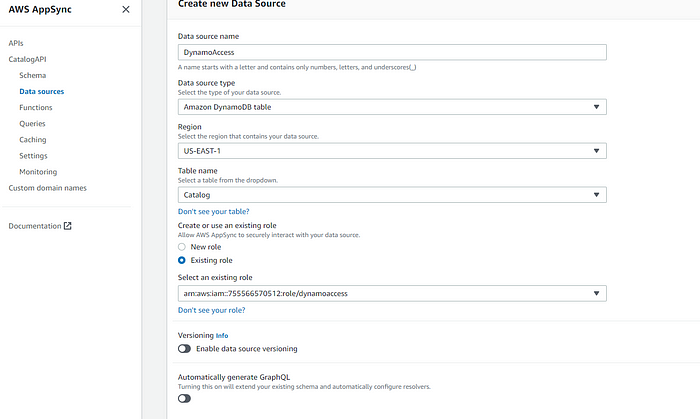Image resolution: width=700 pixels, height=419 pixels.
Task: Open the Versioning Info link
Action: pyautogui.click(x=222, y=335)
